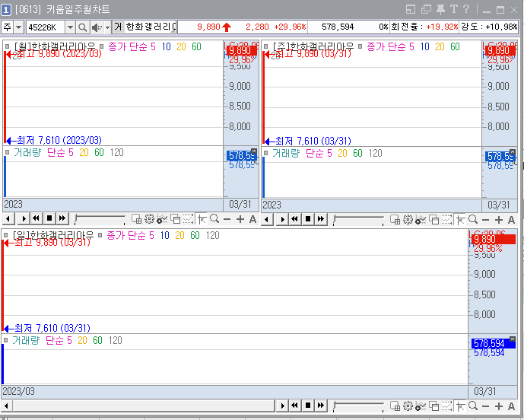524x420 pixels.
Task: Open the dropdown arrow beside speaker icon
Action: coord(107,27)
